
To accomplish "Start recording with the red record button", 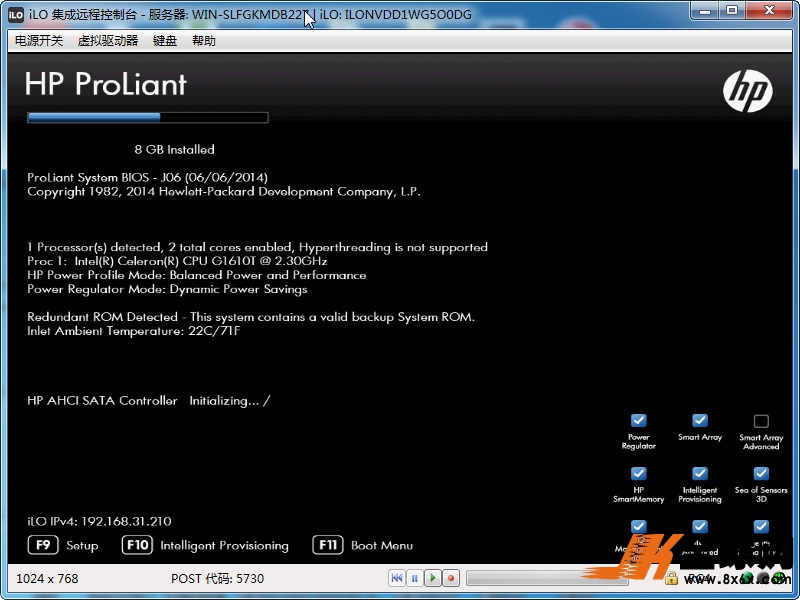I will [450, 578].
